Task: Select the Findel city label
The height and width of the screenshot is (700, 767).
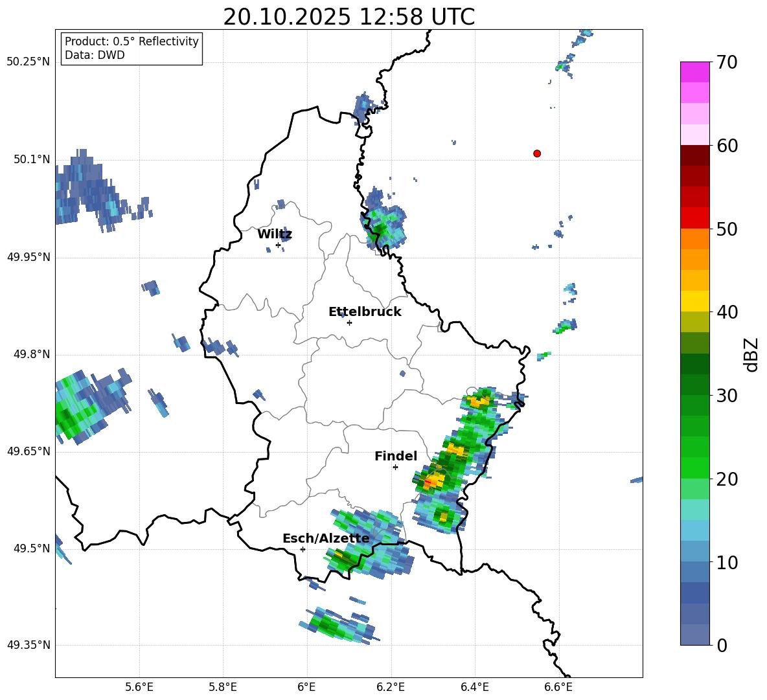Action: pos(396,456)
